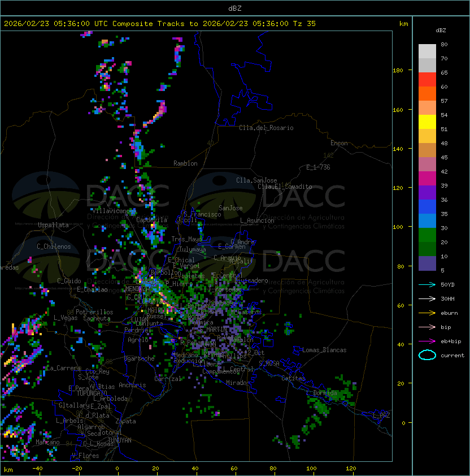Click the Anchoris map label

(x=132, y=385)
